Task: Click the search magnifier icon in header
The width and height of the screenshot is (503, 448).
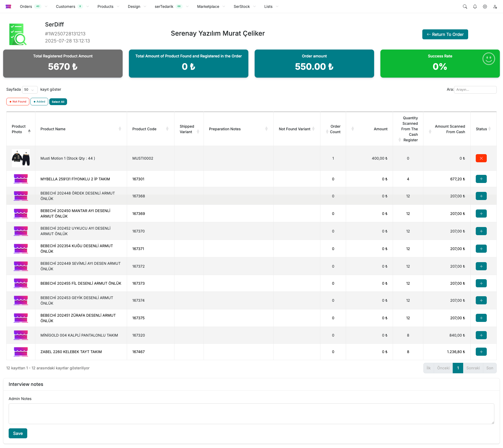Action: coord(465,7)
